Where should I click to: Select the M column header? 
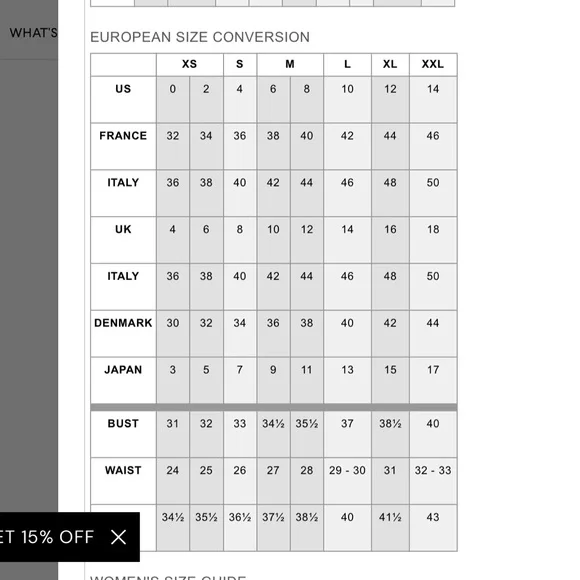pos(290,64)
